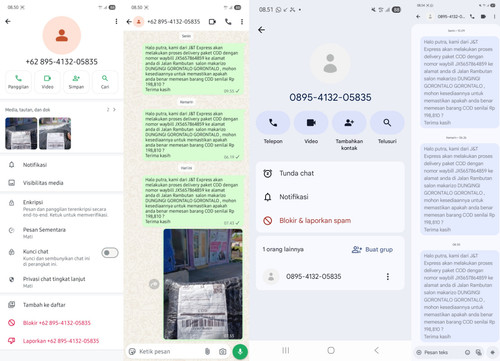The width and height of the screenshot is (500, 361).
Task: Tap forward icon beside package photo
Action: pyautogui.click(x=154, y=284)
